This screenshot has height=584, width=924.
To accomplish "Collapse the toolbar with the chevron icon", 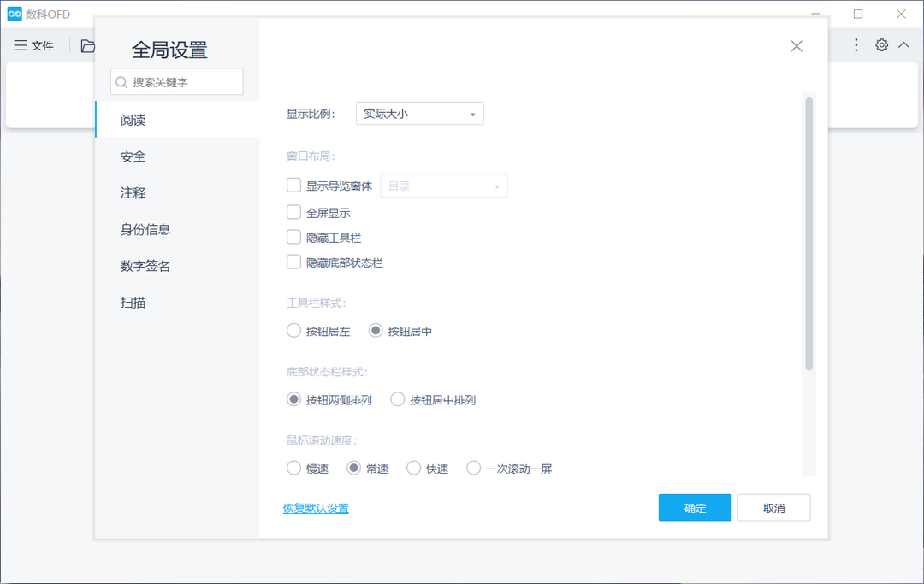I will [905, 44].
